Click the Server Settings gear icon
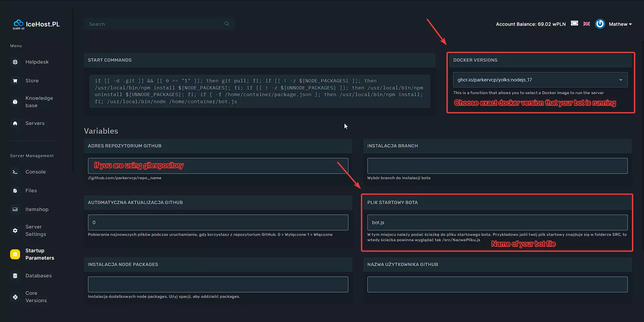This screenshot has width=644, height=322. pos(15,231)
